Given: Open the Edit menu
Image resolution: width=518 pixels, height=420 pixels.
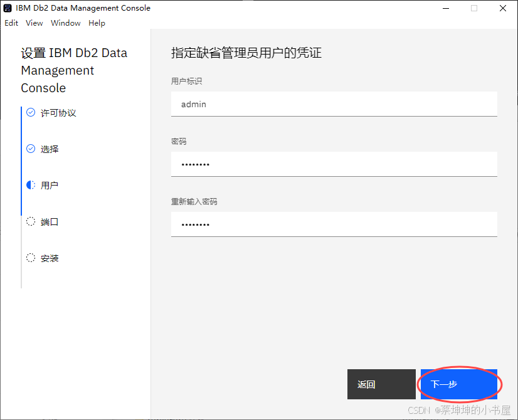Looking at the screenshot, I should coord(11,23).
